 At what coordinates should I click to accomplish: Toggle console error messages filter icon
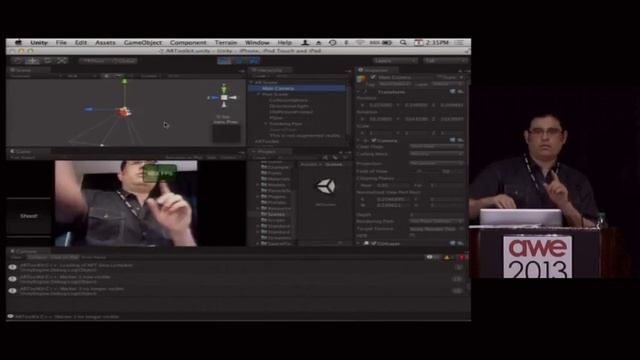pos(462,258)
